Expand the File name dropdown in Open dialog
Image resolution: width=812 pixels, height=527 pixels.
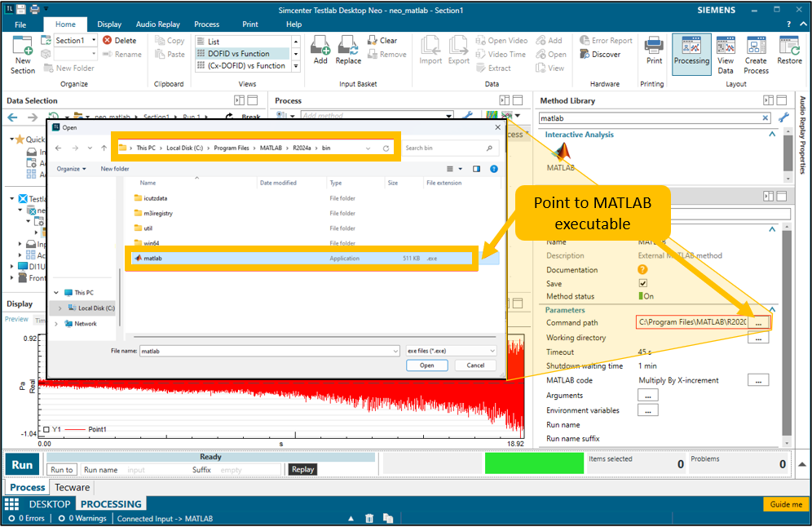coord(395,352)
